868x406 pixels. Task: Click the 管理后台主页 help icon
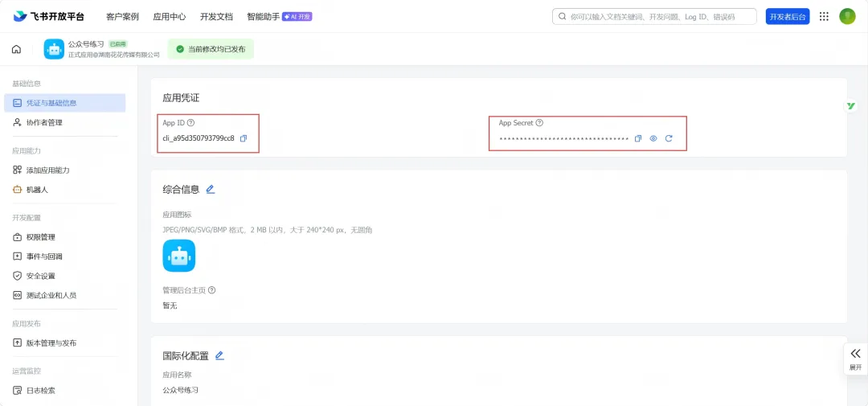click(211, 289)
